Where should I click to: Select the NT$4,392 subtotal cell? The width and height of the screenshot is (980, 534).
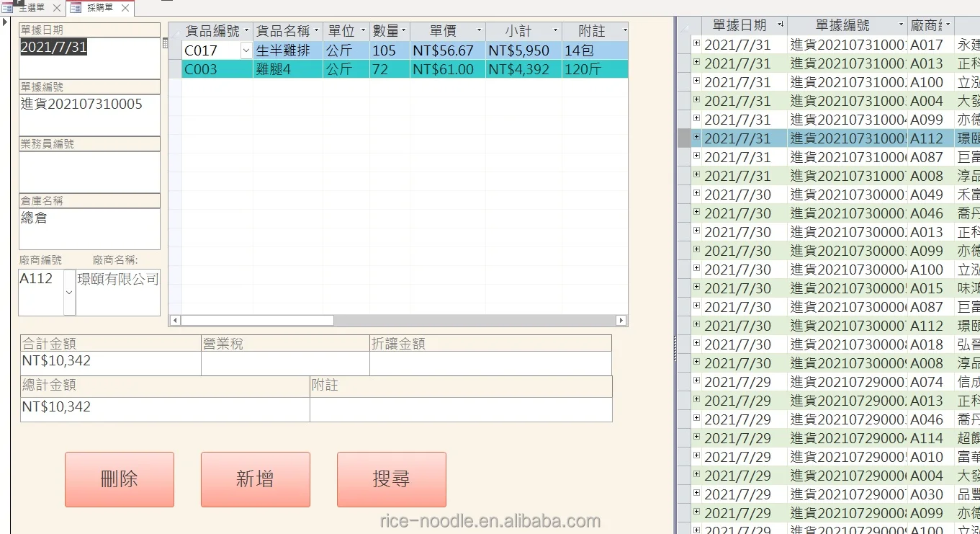pyautogui.click(x=523, y=69)
